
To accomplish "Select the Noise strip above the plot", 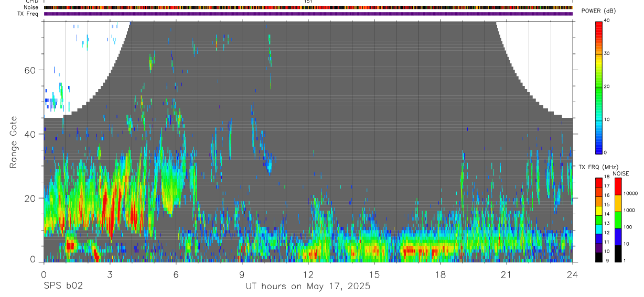I will [308, 8].
